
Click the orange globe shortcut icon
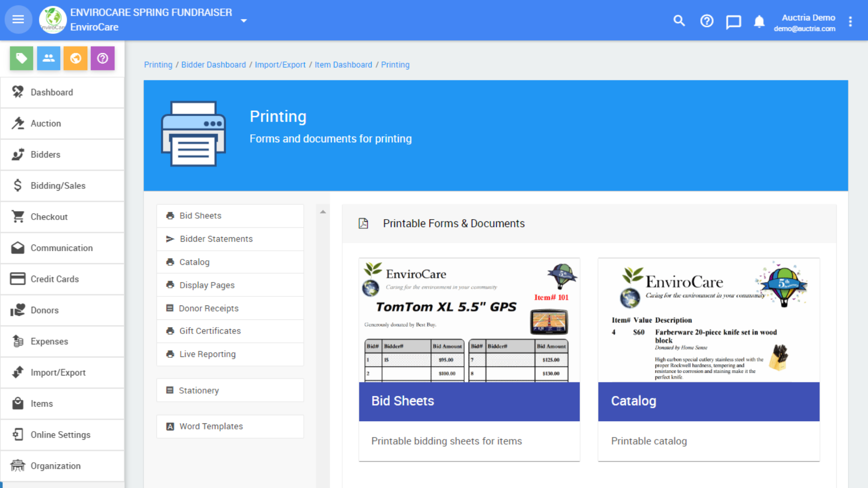click(x=75, y=58)
